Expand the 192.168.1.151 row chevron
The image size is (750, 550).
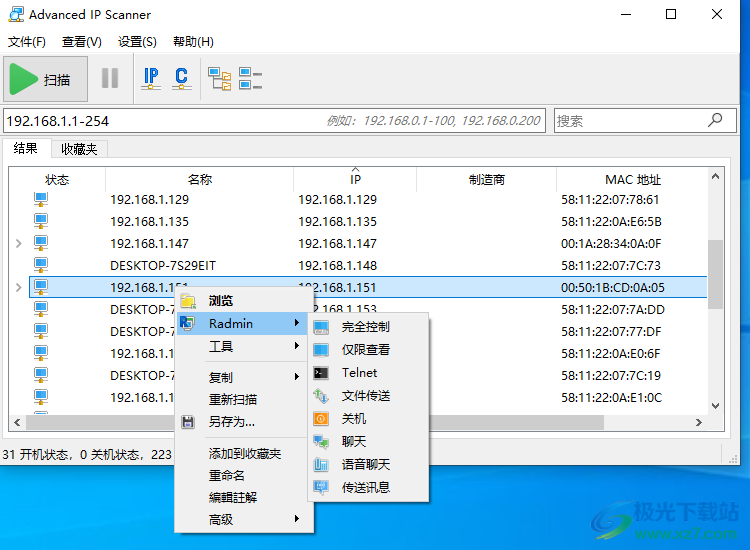pos(19,287)
